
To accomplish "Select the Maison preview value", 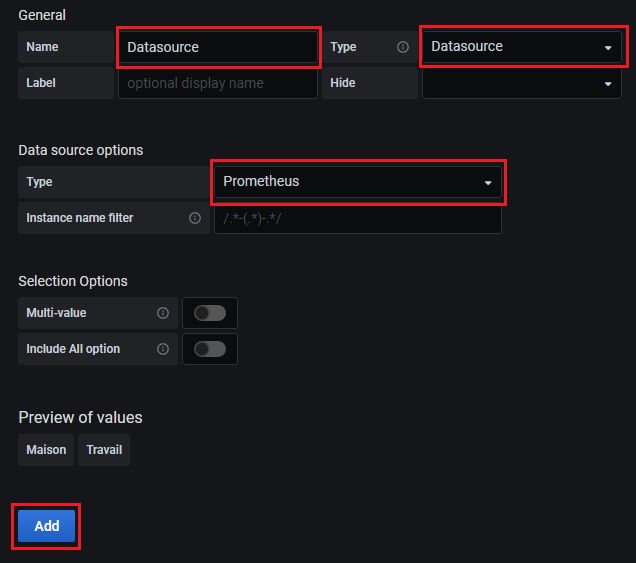I will 46,450.
